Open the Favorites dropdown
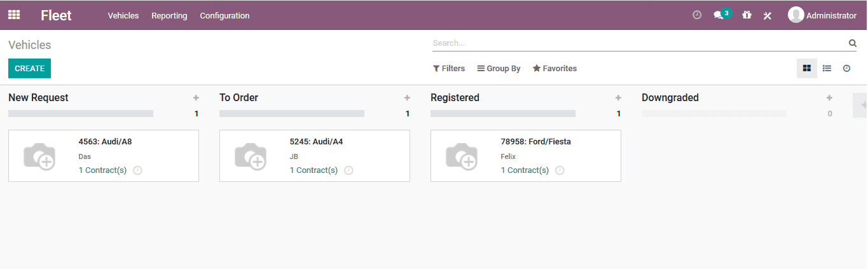The height and width of the screenshot is (269, 868). tap(555, 69)
